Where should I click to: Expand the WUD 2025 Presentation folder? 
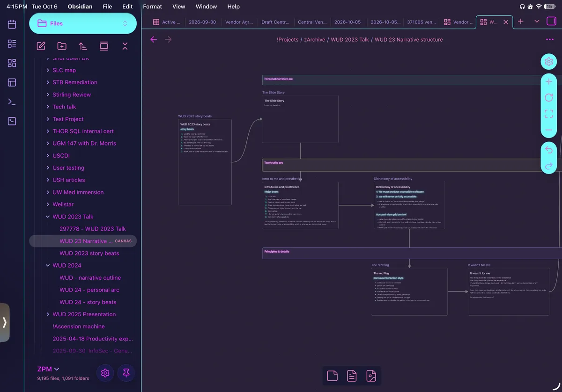[48, 314]
